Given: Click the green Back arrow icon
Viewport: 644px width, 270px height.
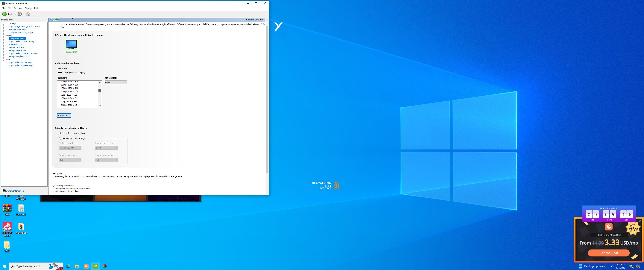Looking at the screenshot, I should (x=4, y=14).
